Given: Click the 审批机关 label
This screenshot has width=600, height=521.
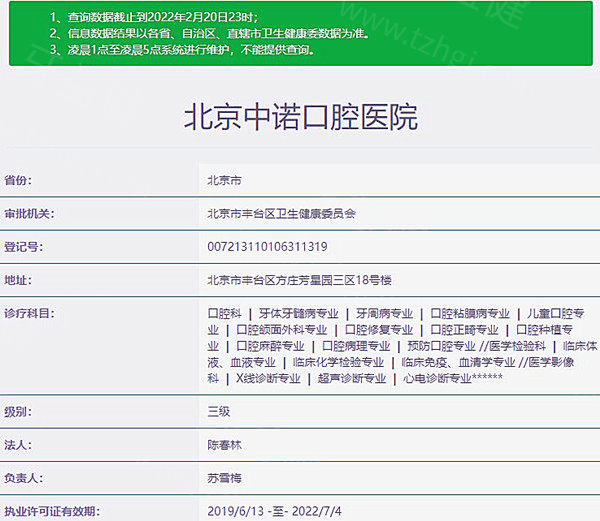Looking at the screenshot, I should click(x=29, y=213).
